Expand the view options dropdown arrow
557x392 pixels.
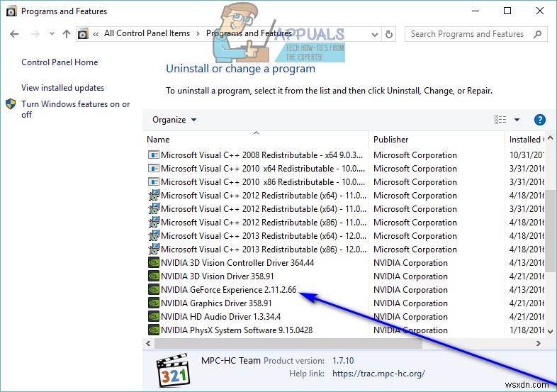point(517,120)
